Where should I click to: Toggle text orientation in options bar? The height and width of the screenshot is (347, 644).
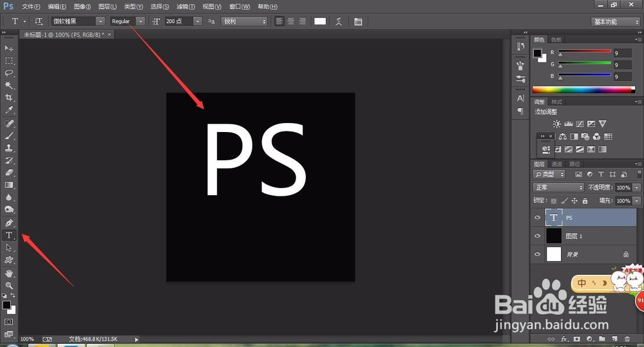39,21
